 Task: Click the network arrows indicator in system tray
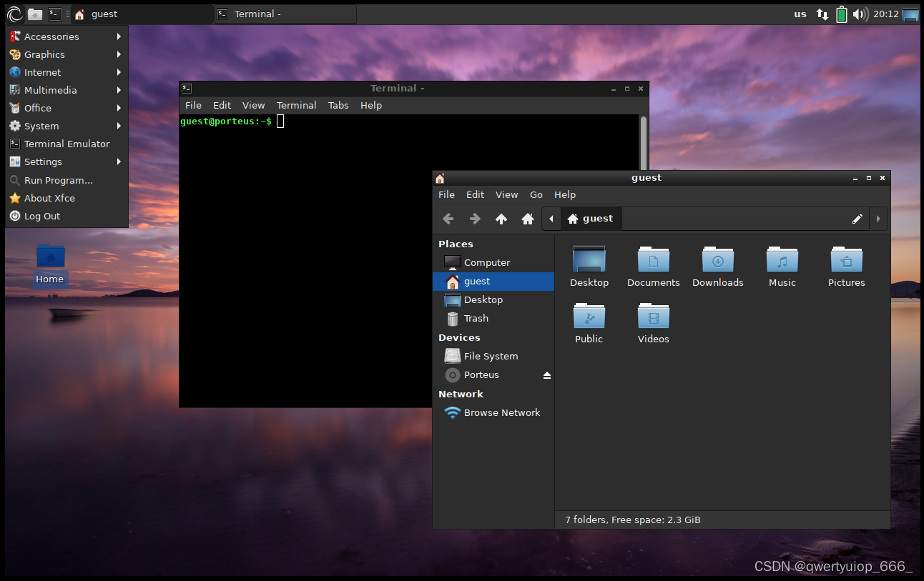821,14
